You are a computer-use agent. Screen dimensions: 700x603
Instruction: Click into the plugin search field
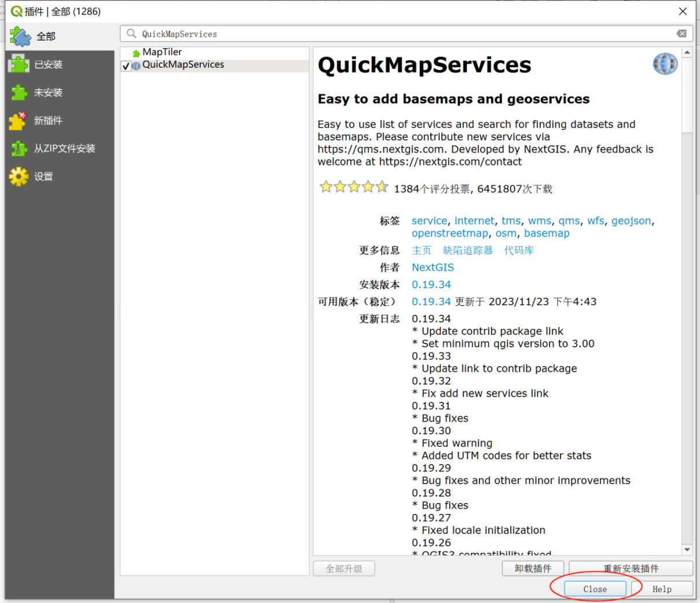(x=405, y=34)
